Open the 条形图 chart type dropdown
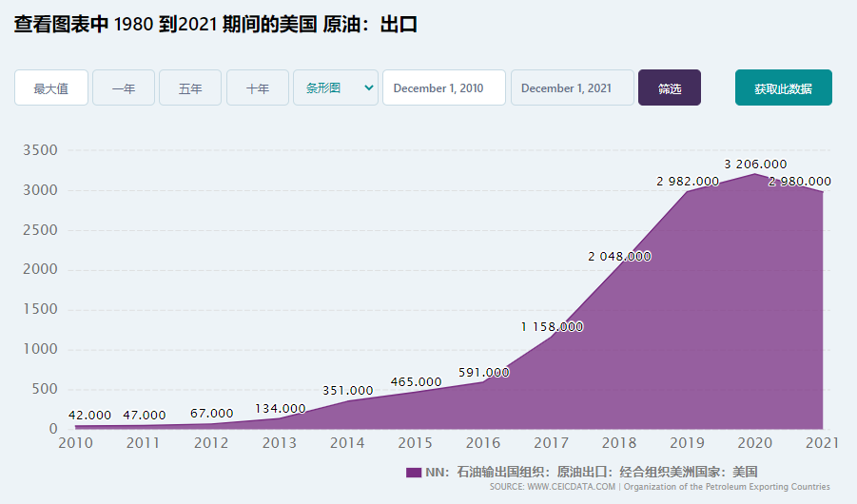 (336, 87)
